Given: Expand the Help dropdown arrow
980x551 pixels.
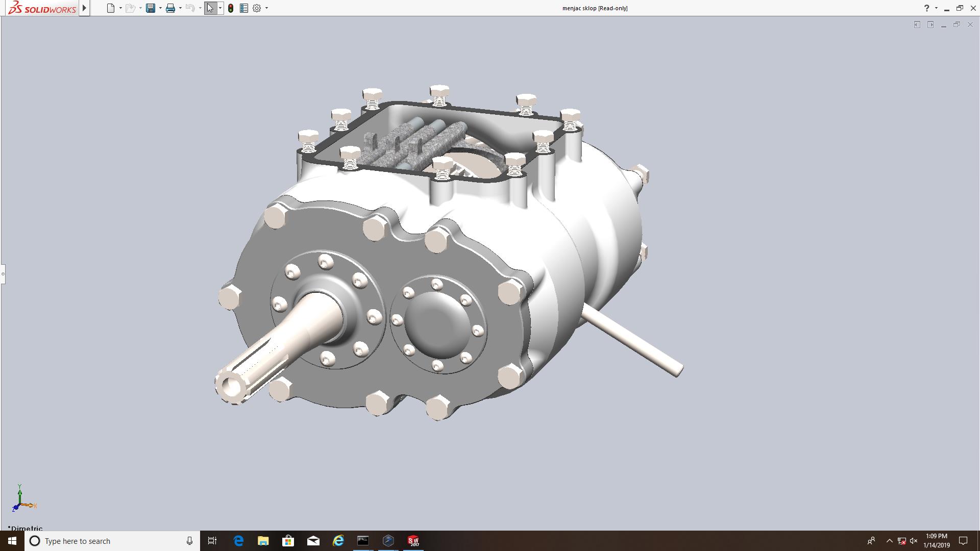Looking at the screenshot, I should click(x=936, y=8).
